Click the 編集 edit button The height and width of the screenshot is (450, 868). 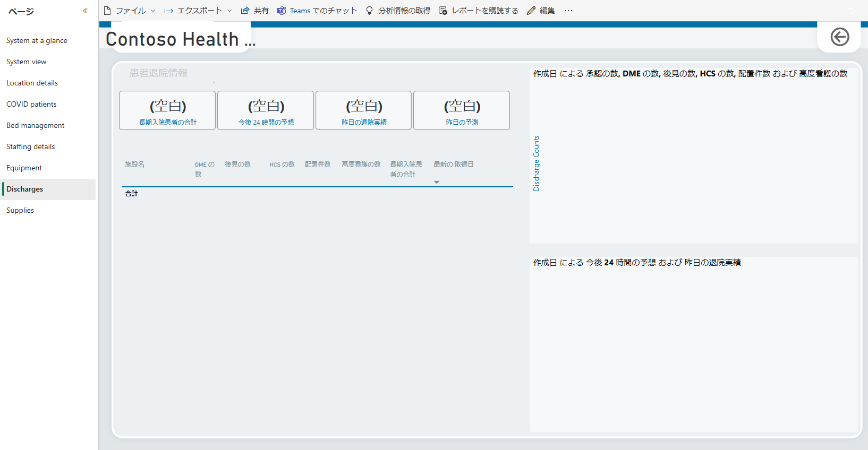tap(541, 11)
